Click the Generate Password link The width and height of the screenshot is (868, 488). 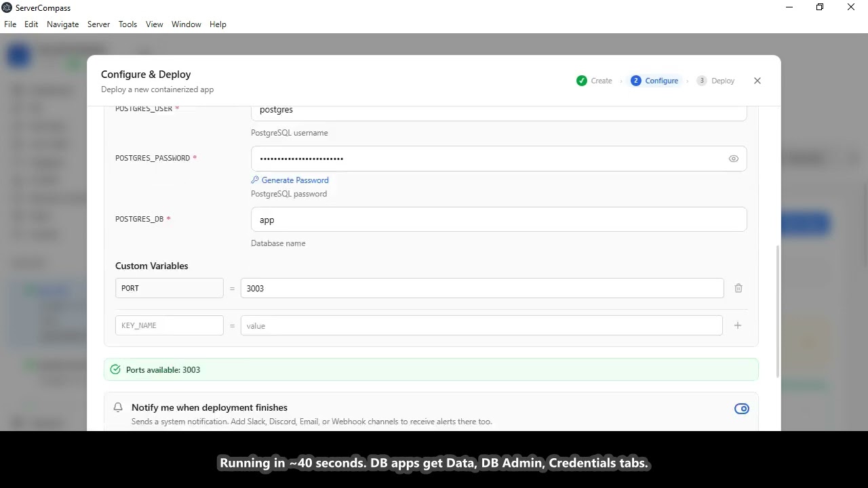point(295,180)
